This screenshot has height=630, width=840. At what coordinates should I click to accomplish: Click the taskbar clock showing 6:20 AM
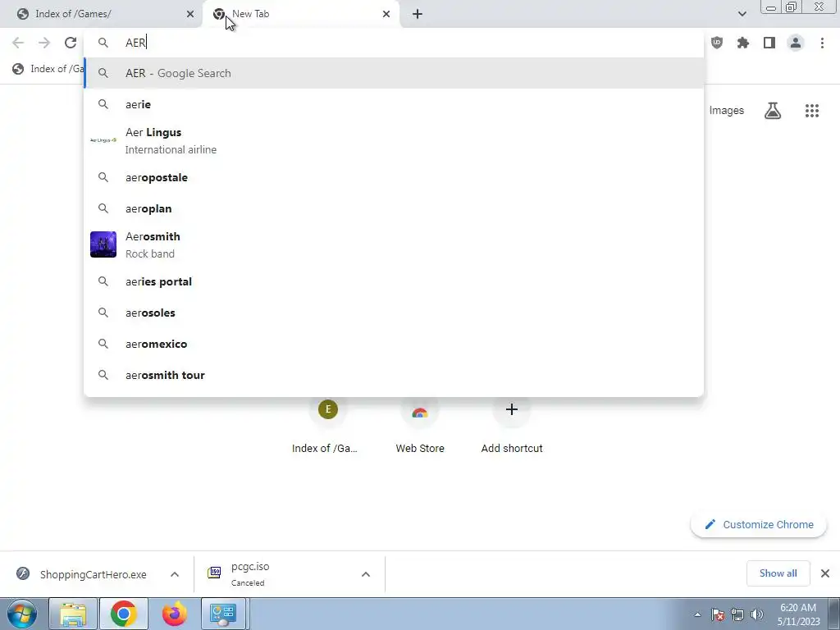(798, 614)
